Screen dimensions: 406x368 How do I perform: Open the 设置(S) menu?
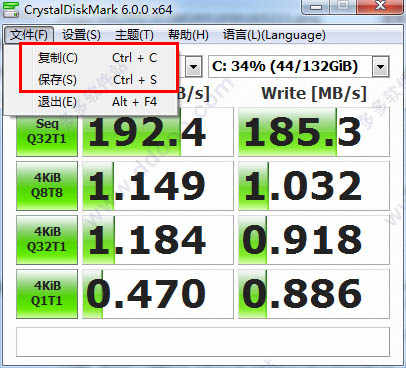[81, 35]
